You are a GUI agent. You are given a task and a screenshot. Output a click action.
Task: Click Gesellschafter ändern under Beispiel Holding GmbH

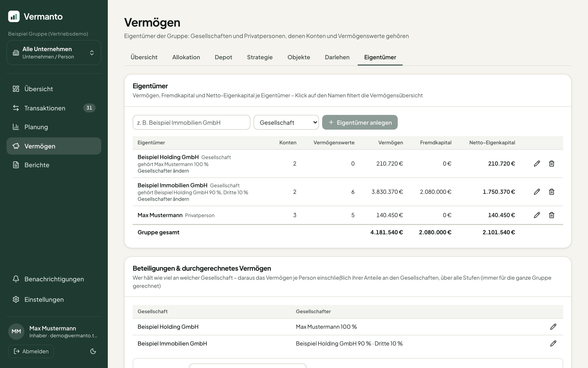coord(163,171)
